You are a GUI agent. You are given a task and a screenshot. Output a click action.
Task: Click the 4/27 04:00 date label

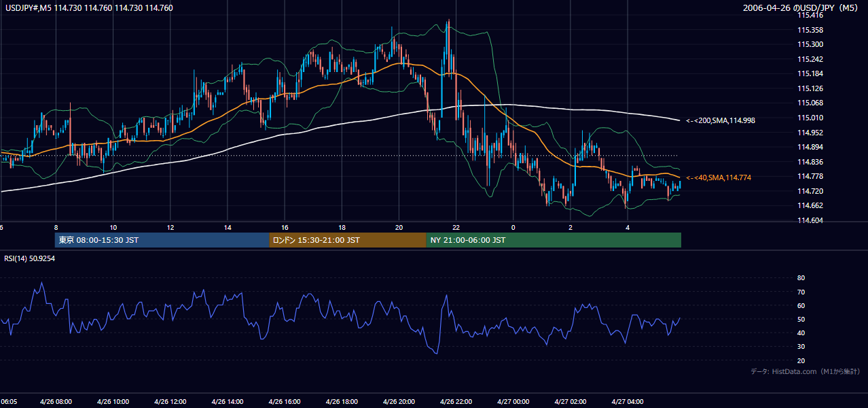(x=628, y=402)
